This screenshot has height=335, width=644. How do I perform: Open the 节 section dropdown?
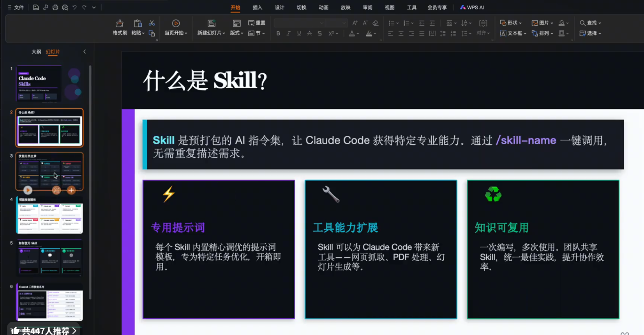pos(257,33)
